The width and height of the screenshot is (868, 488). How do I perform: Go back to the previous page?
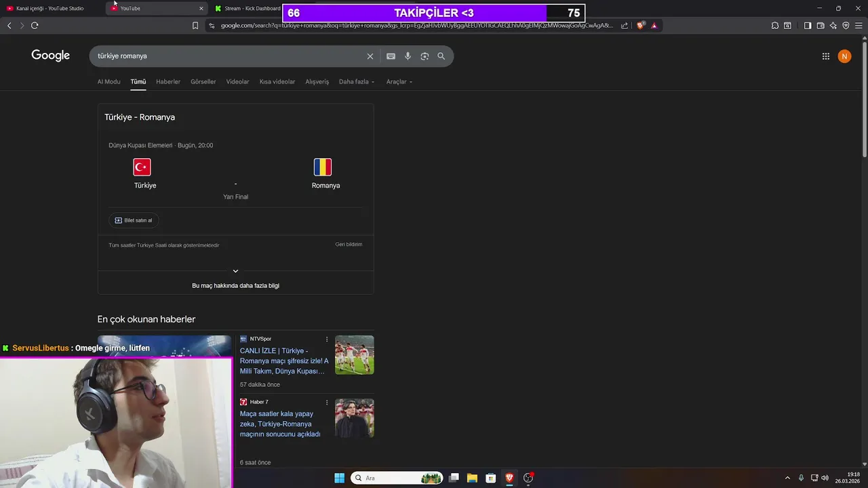tap(9, 26)
